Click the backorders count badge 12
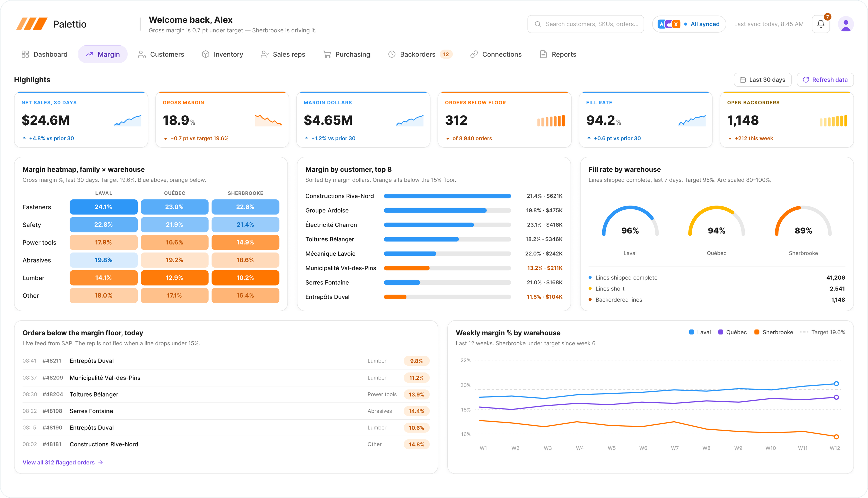 pyautogui.click(x=446, y=54)
